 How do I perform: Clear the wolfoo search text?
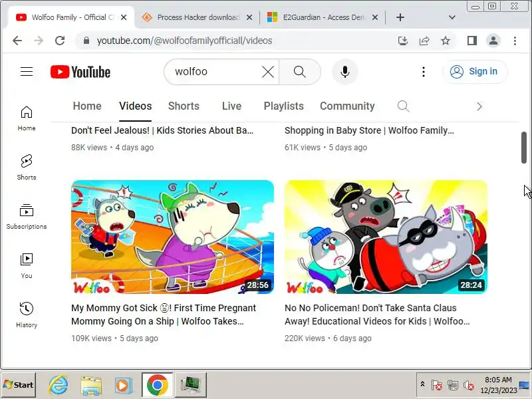click(x=268, y=72)
